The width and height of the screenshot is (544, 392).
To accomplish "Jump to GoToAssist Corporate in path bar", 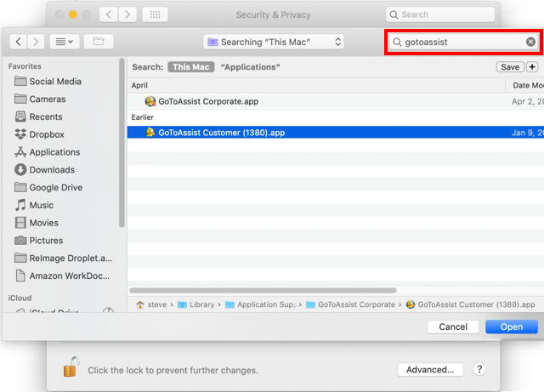I will [x=351, y=304].
